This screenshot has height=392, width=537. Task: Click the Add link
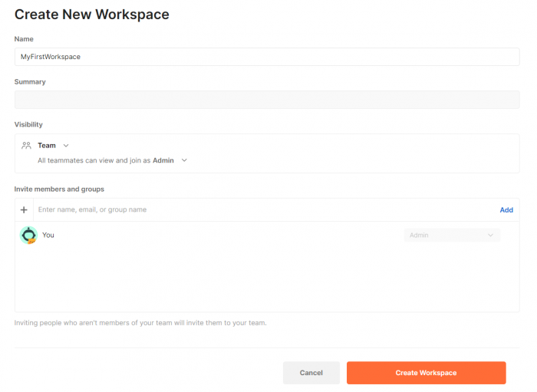point(506,210)
